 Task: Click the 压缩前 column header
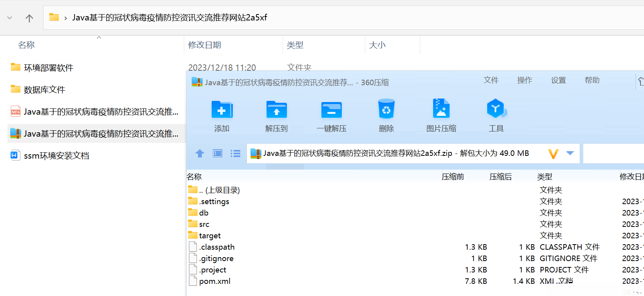click(x=453, y=177)
